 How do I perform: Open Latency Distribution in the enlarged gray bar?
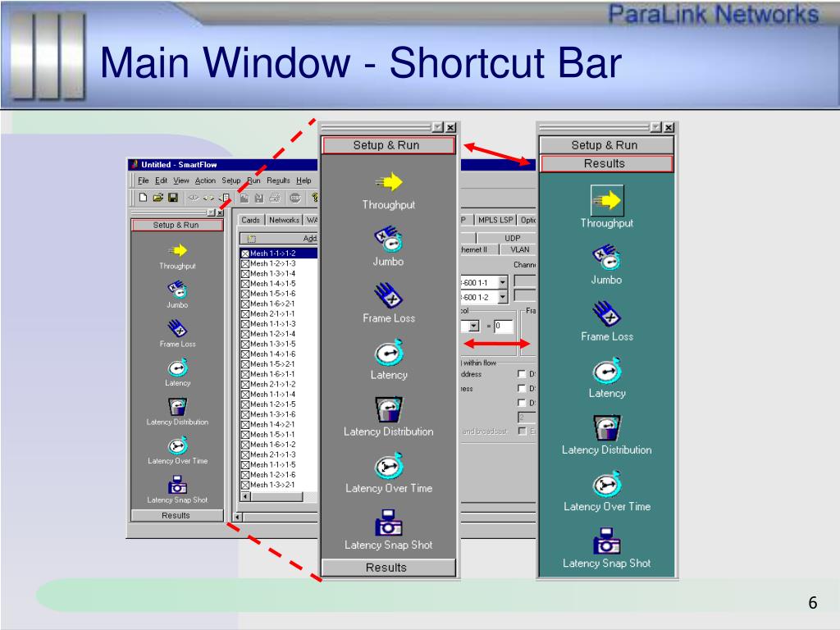pos(389,409)
